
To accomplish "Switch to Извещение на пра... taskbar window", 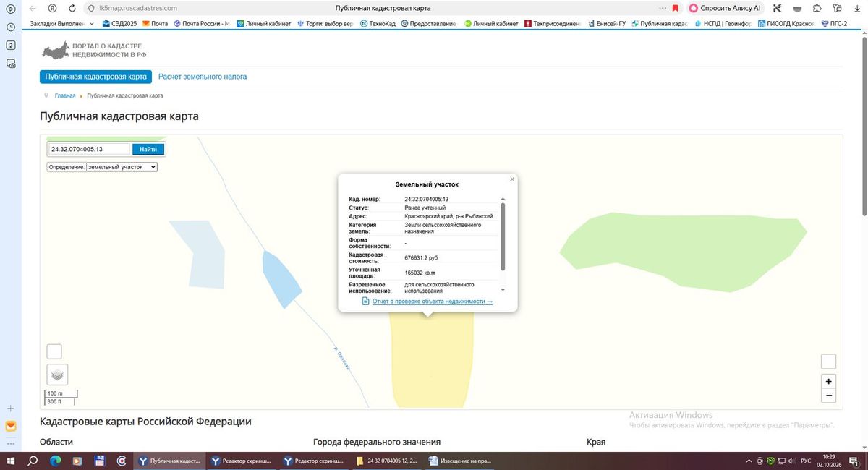I will tap(459, 461).
